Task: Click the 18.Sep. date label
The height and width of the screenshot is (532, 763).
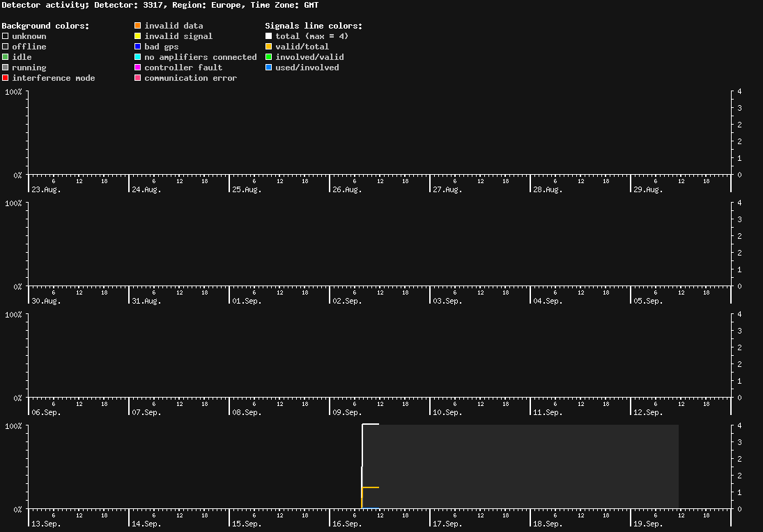Action: [548, 524]
